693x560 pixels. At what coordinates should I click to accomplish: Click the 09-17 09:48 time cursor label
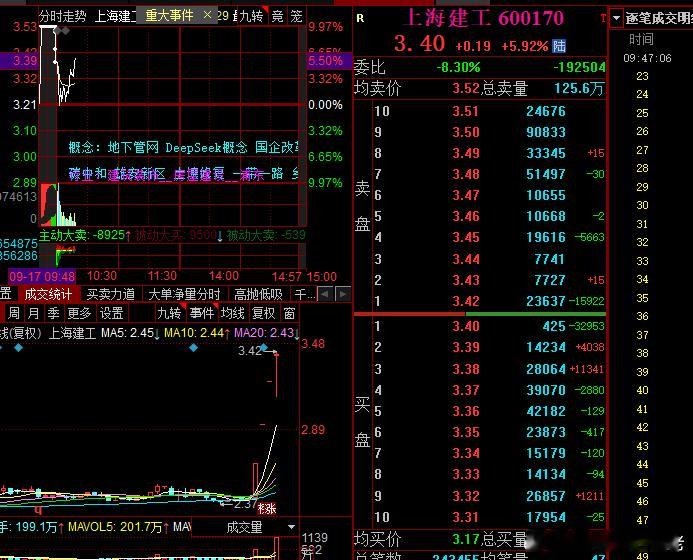tap(42, 277)
